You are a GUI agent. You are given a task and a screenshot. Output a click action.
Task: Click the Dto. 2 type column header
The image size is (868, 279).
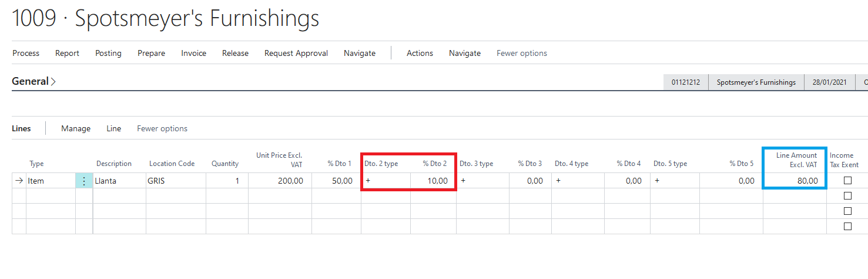click(381, 164)
